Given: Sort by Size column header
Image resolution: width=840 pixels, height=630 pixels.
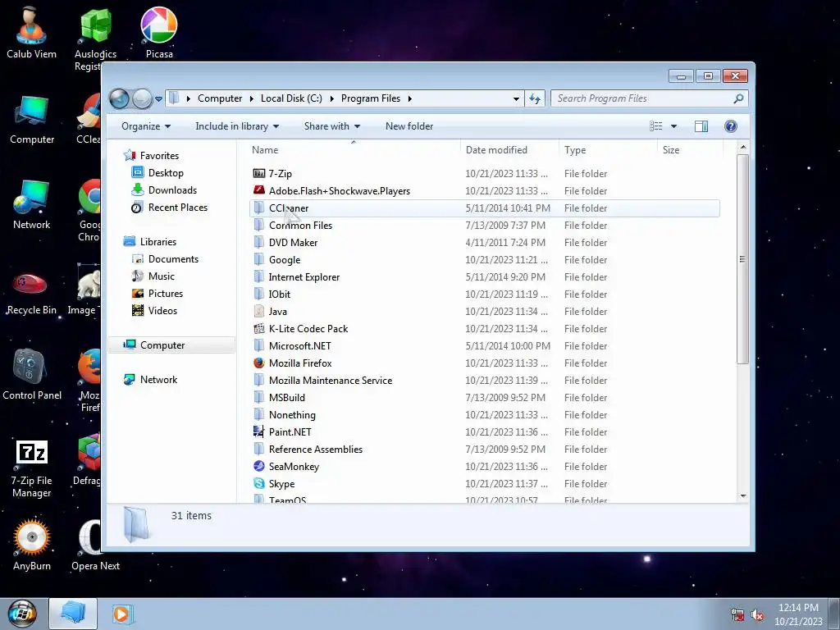Looking at the screenshot, I should point(690,150).
